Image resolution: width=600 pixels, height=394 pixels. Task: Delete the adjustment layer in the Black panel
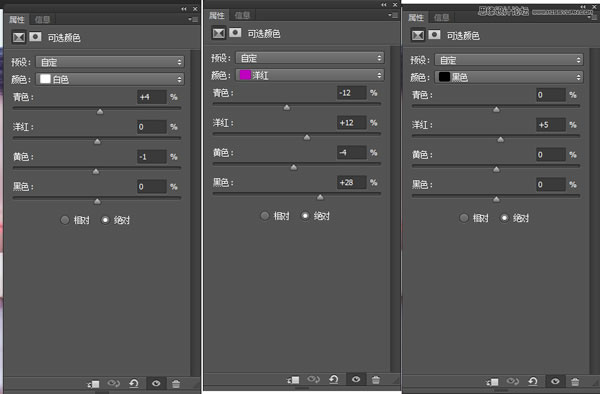575,381
